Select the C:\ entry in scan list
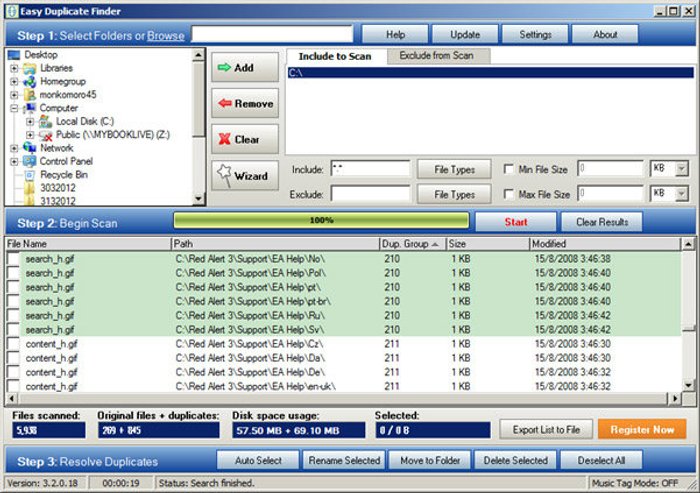This screenshot has width=700, height=493. 490,72
